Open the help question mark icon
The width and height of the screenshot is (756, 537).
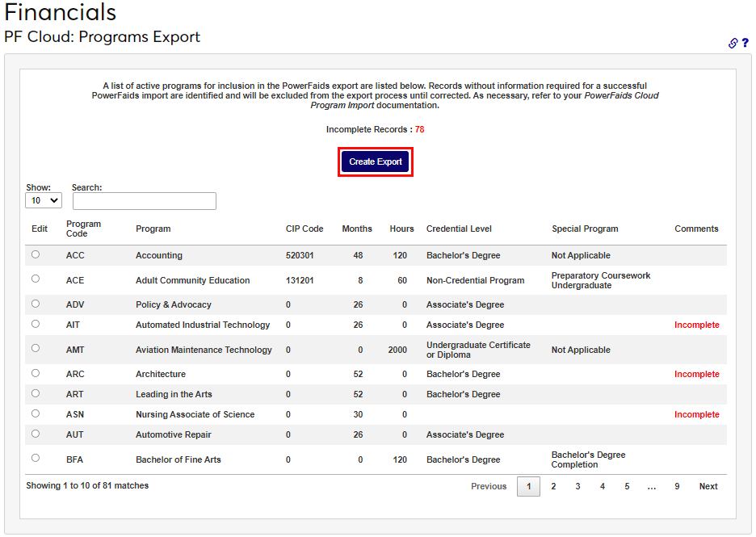pos(745,43)
